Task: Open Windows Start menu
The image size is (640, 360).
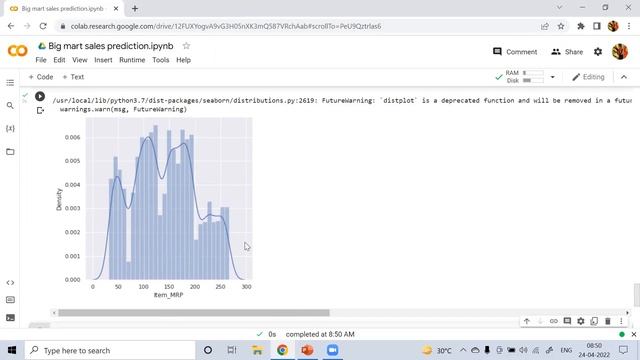Action: coord(12,350)
